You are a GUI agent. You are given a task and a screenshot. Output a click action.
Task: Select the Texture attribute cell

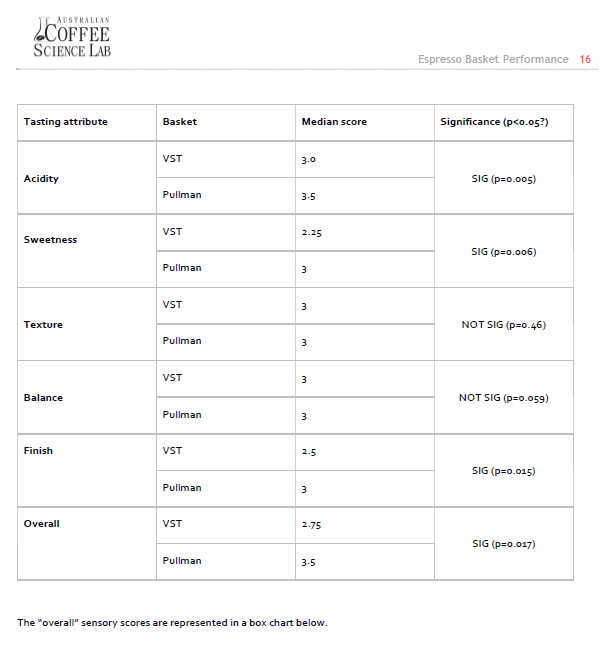(x=43, y=325)
